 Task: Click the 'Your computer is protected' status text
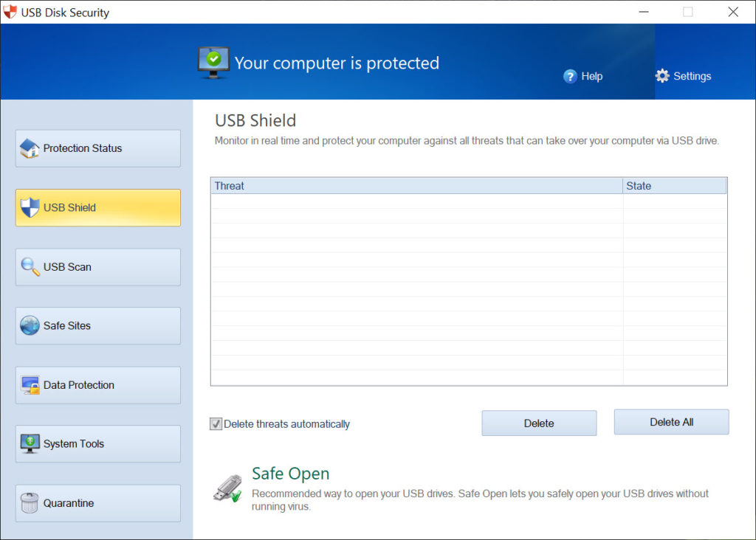337,63
